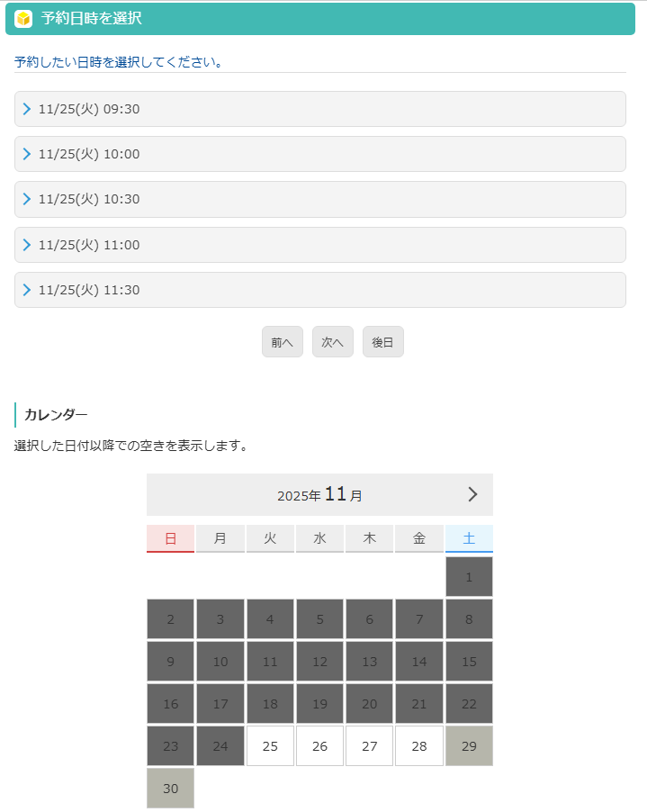Click the red Sunday (日) column header
The height and width of the screenshot is (812, 647).
(x=170, y=537)
